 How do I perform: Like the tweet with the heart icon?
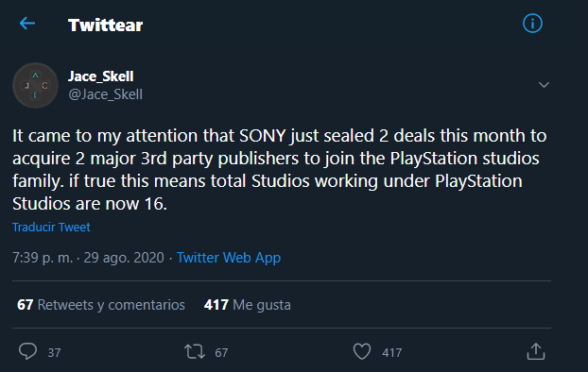pos(362,351)
